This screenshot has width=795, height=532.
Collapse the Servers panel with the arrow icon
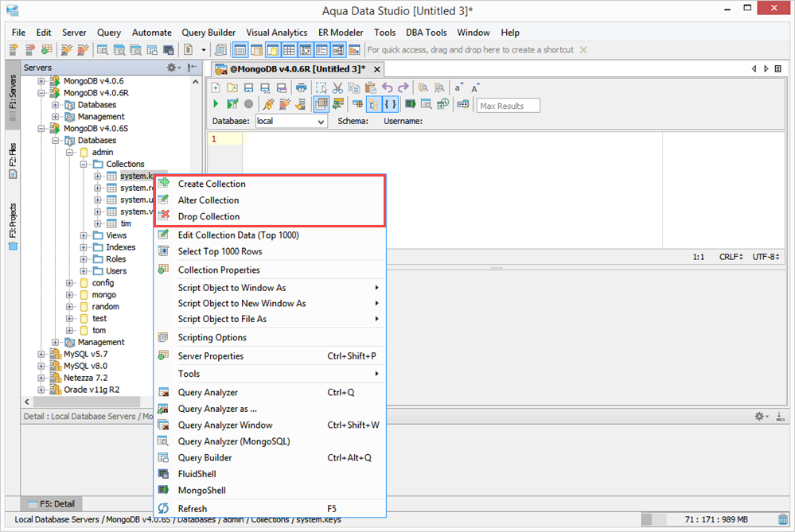pyautogui.click(x=192, y=68)
